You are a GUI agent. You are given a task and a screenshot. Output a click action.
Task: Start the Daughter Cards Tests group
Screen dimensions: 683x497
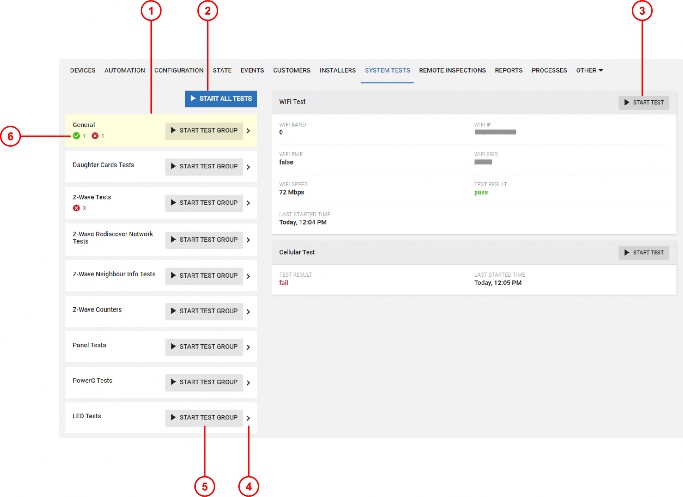pos(204,166)
